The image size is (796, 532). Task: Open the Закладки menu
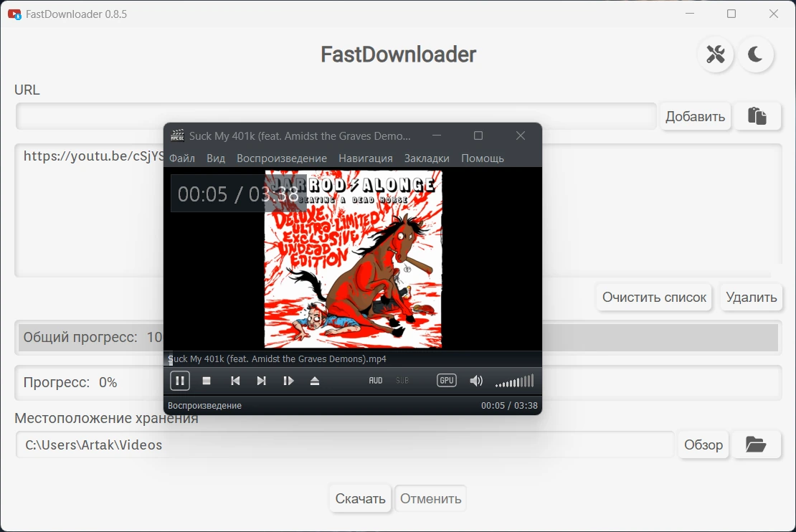pos(427,158)
